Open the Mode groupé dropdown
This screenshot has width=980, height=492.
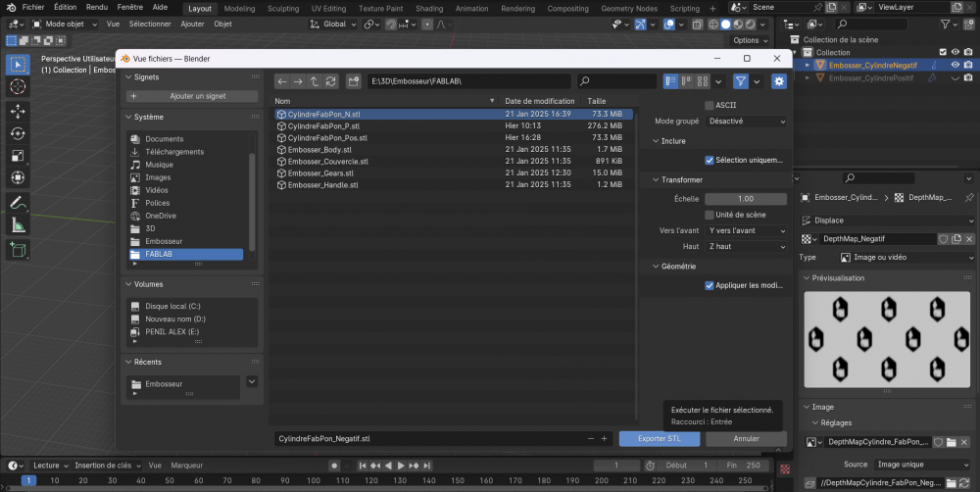pos(746,121)
